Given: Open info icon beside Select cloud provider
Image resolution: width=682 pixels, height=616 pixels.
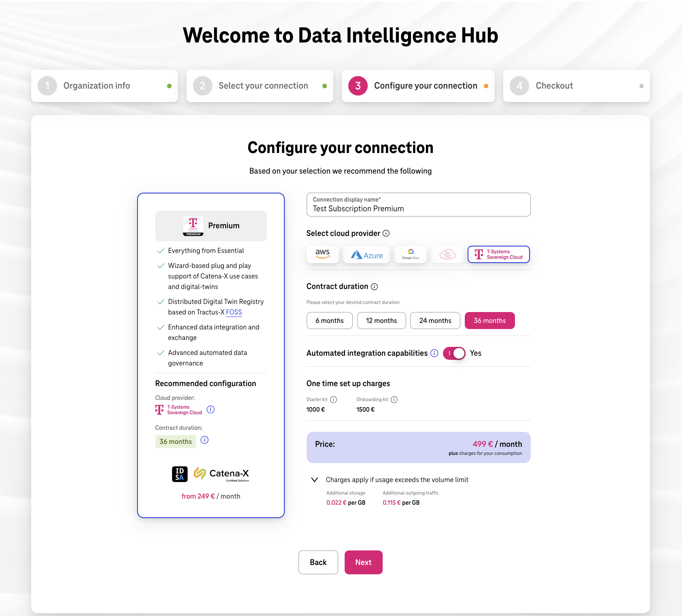Looking at the screenshot, I should click(x=386, y=233).
